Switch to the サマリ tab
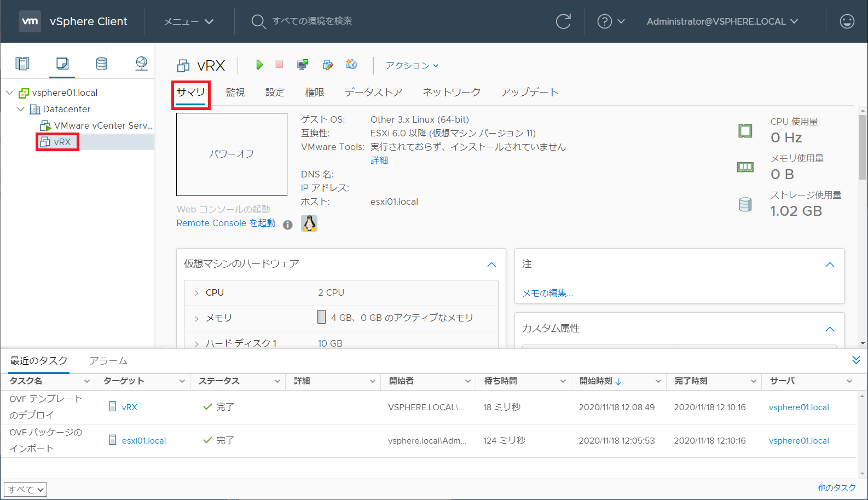This screenshot has height=500, width=868. 190,92
